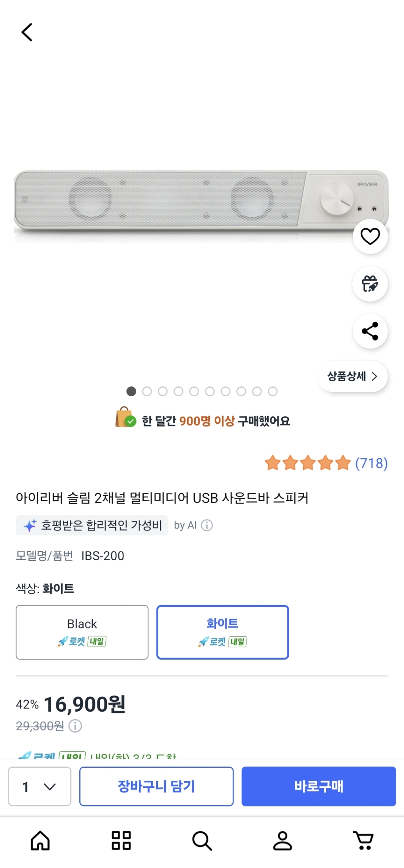Viewport: 404px width, 868px height.
Task: Open my account profile icon
Action: pyautogui.click(x=282, y=840)
